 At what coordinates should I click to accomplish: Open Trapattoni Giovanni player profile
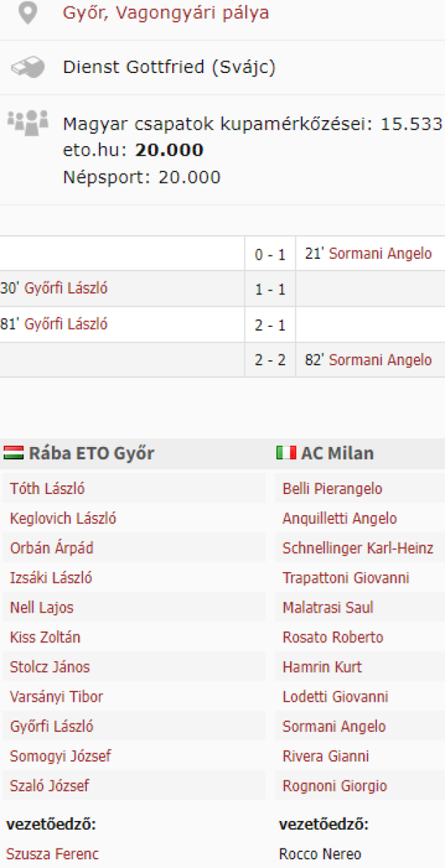tap(345, 578)
